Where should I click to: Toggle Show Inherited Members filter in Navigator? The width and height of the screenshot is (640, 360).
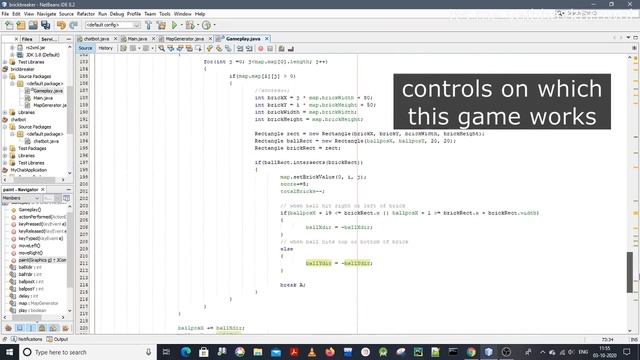(x=8, y=328)
